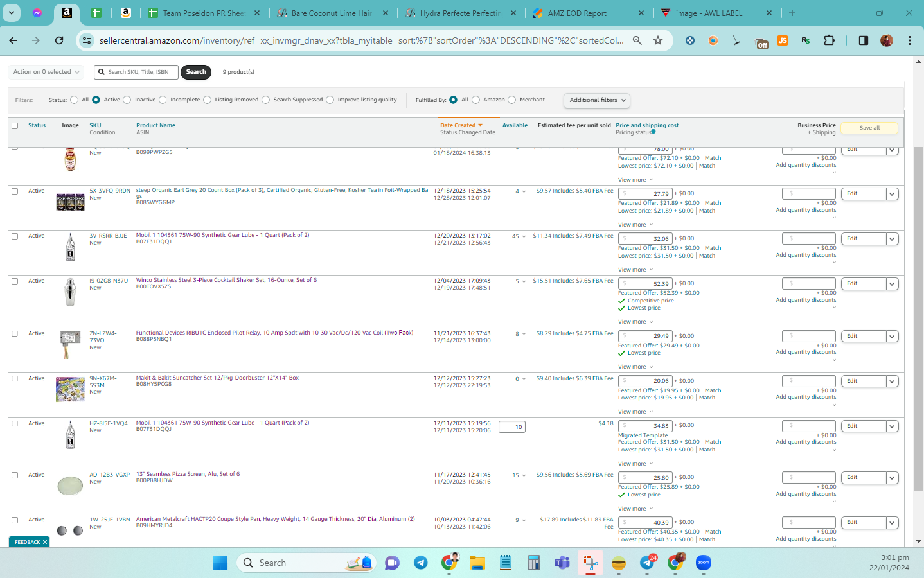This screenshot has height=578, width=924.
Task: Select the Listing Removed filter
Action: (x=207, y=100)
